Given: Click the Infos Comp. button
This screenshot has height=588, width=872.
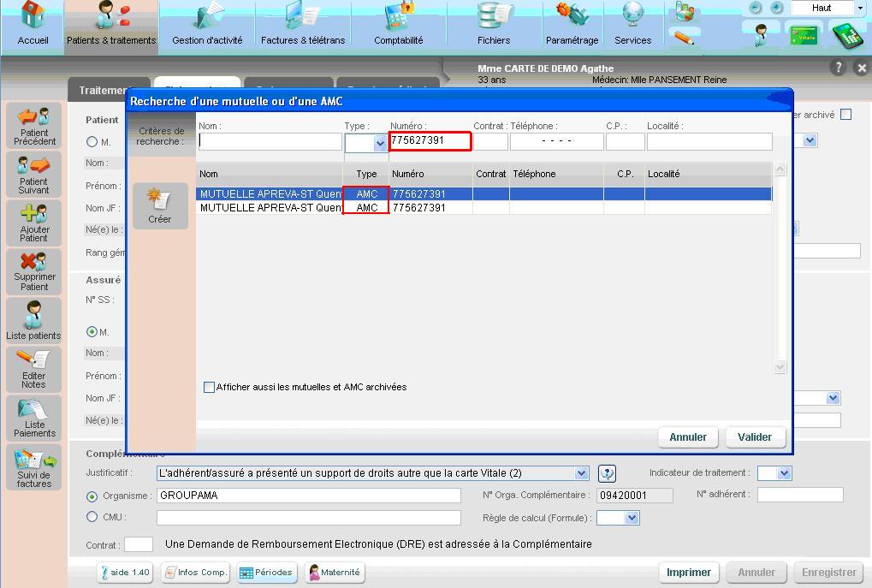Looking at the screenshot, I should coord(196,573).
